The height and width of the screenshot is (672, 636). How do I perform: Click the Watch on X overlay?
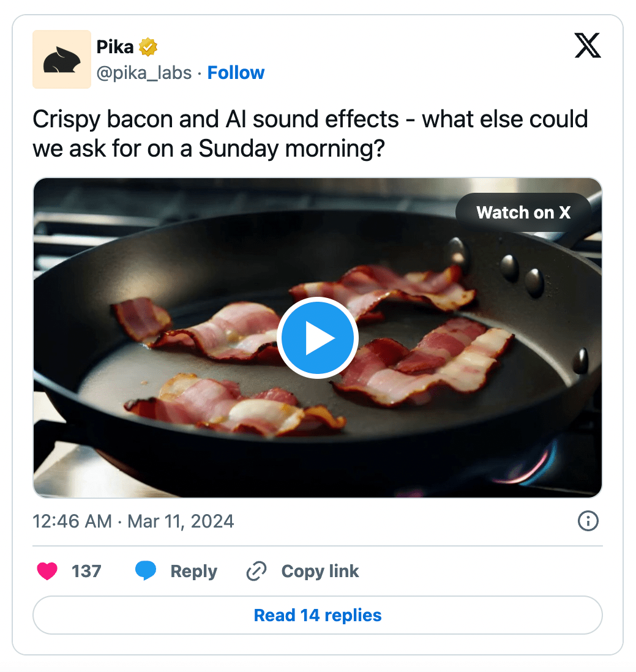tap(523, 212)
